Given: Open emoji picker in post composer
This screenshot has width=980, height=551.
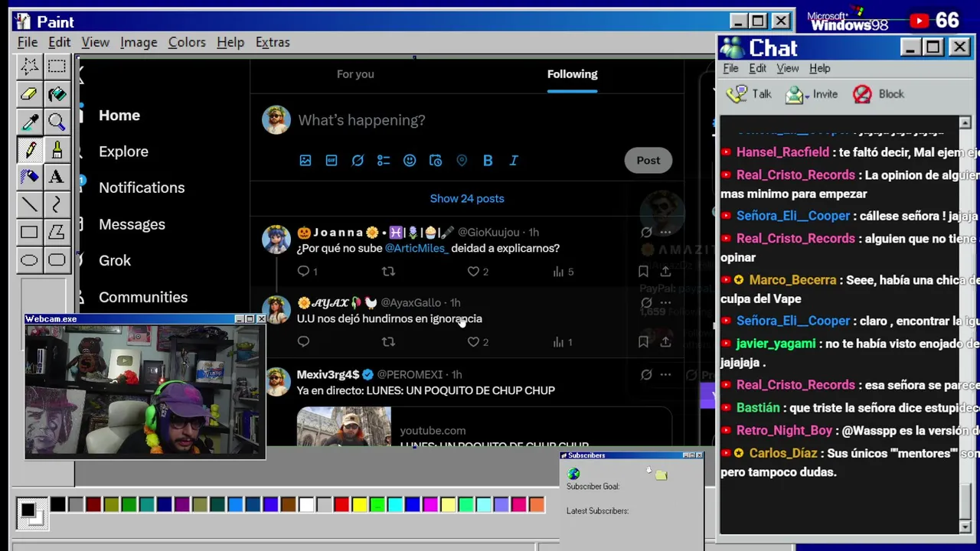Looking at the screenshot, I should click(x=410, y=160).
